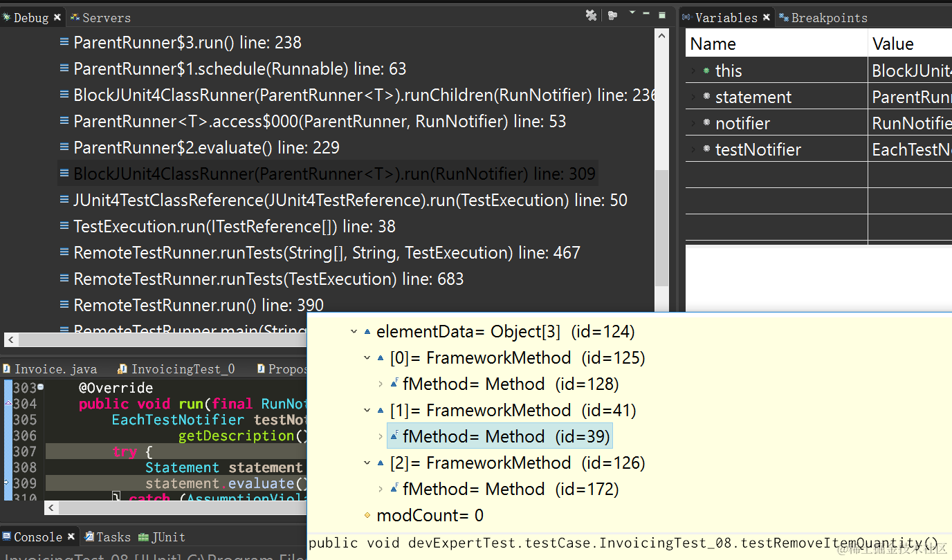The image size is (952, 560).
Task: Click the override marker at line 304
Action: (x=7, y=403)
